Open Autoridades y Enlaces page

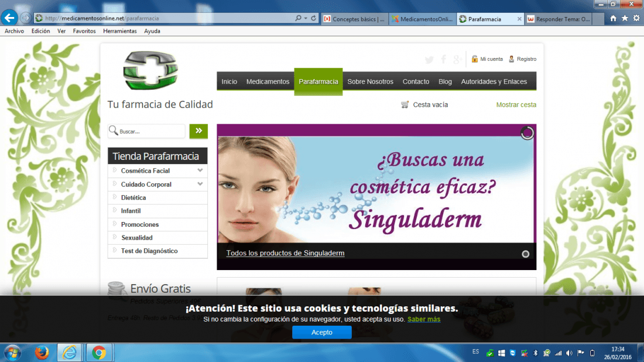click(x=494, y=81)
